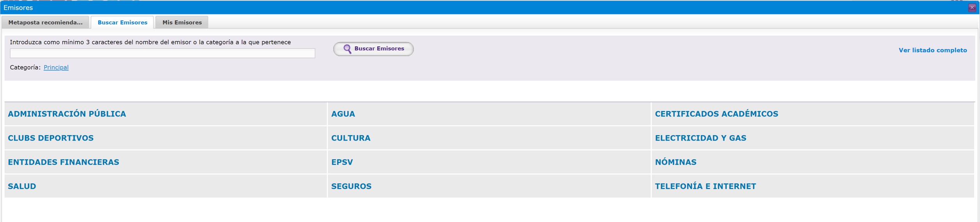980x222 pixels.
Task: Select the Agua category
Action: coord(343,114)
